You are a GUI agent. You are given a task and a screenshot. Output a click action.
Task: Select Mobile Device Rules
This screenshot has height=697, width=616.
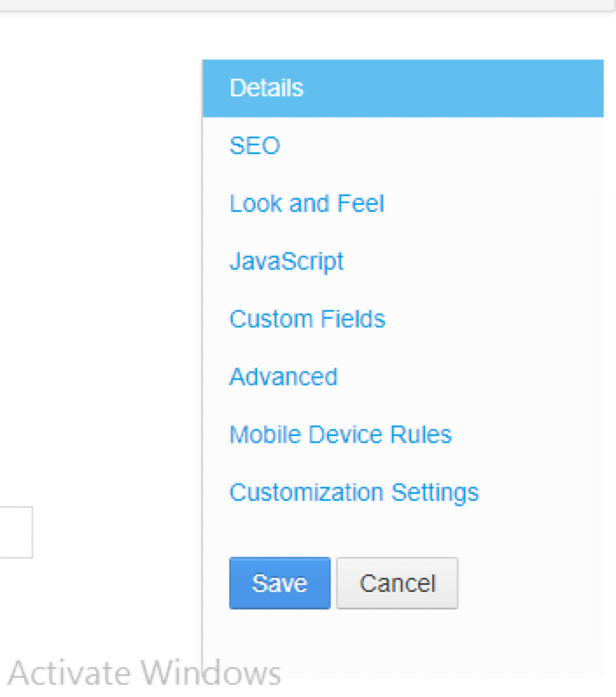click(x=340, y=434)
